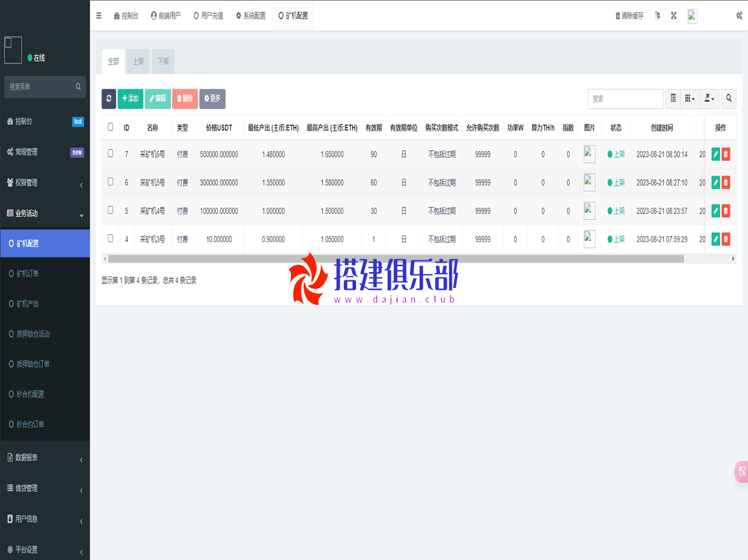748x560 pixels.
Task: Tick the select-all checkbox in table header
Action: pyautogui.click(x=110, y=127)
